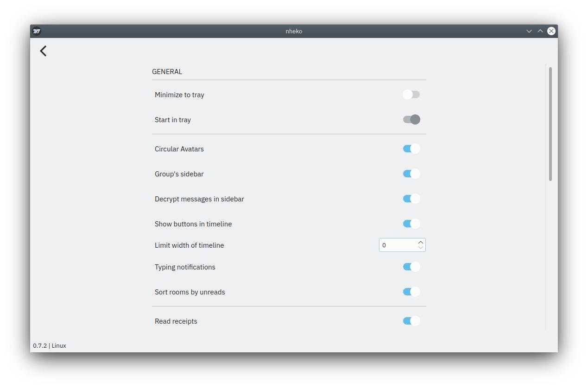Screen dimensions: 588x388
Task: Toggle Decrypt messages in sidebar
Action: coord(411,199)
